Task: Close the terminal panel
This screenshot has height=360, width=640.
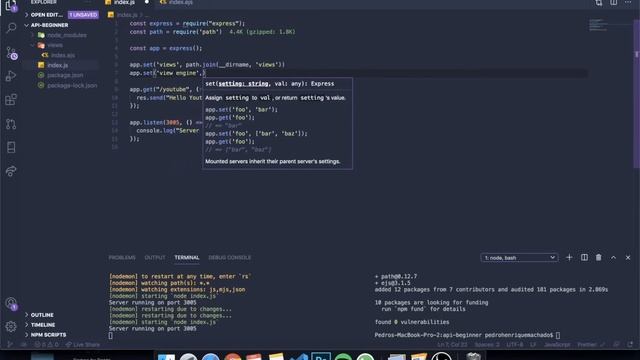Action: click(628, 258)
